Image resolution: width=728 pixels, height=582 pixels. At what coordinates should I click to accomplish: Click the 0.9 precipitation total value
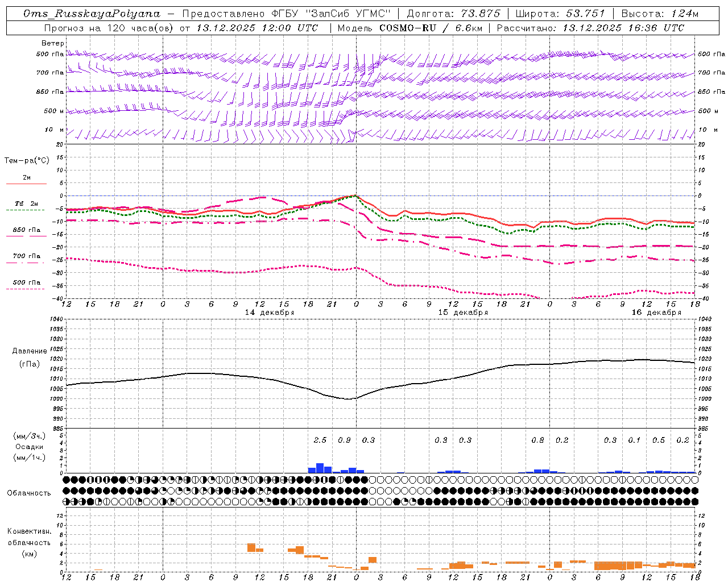344,440
